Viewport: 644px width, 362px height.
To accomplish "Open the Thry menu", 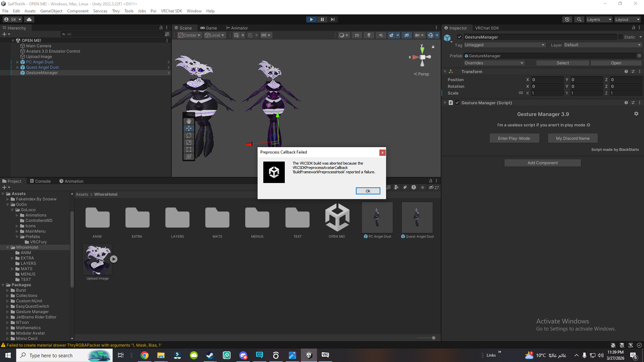I will tap(116, 11).
